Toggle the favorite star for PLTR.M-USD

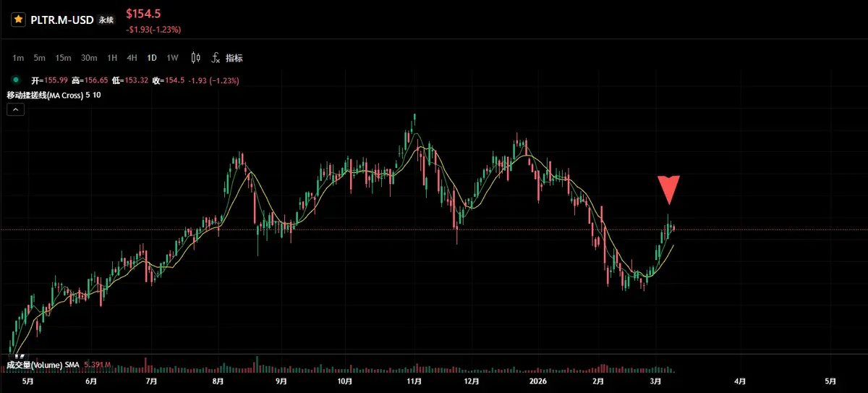click(18, 20)
